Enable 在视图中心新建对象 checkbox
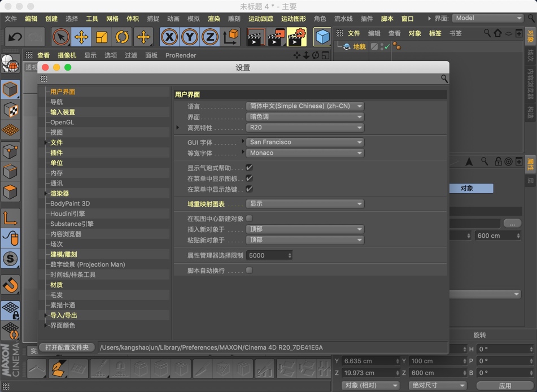 (x=250, y=218)
